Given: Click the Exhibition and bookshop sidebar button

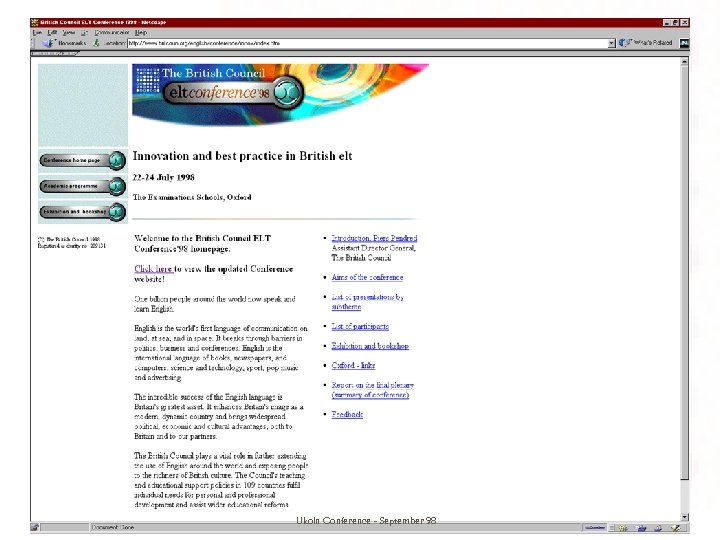Looking at the screenshot, I should tap(83, 212).
